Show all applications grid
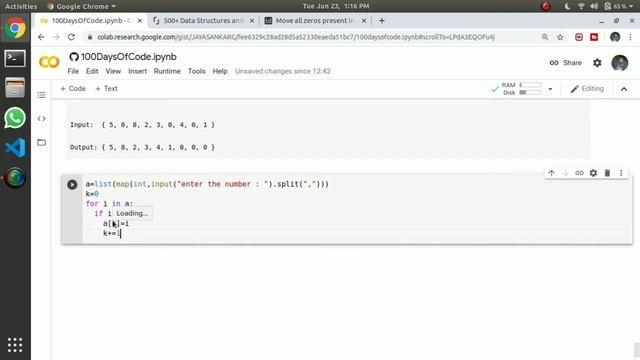 pos(15,345)
